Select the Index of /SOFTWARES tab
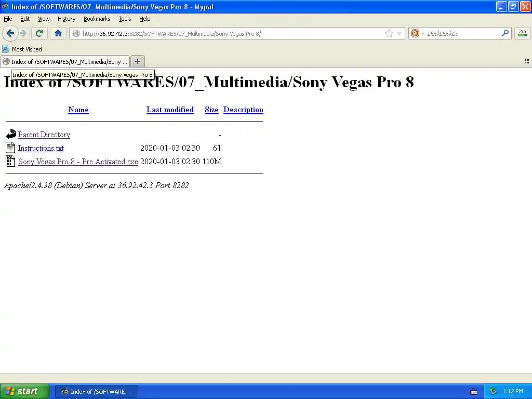Viewport: 532px width, 399px height. coord(65,61)
